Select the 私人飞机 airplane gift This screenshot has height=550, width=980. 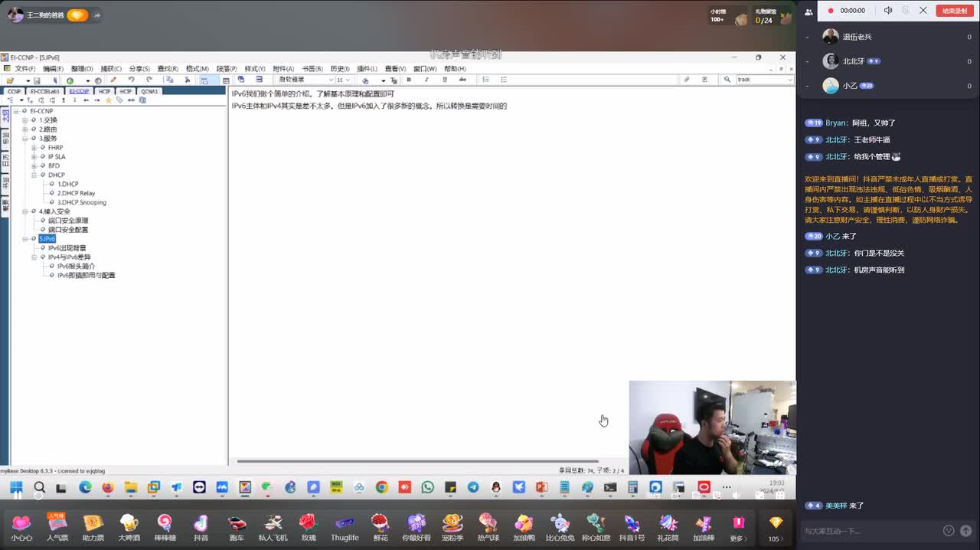pyautogui.click(x=273, y=527)
